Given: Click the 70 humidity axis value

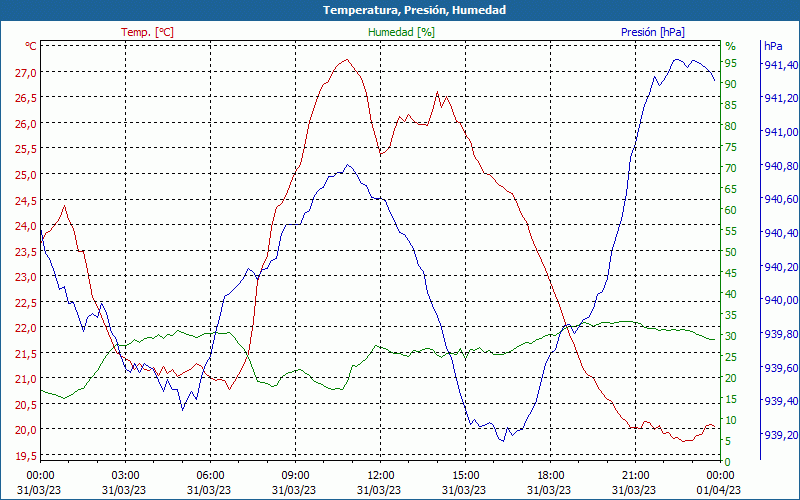Looking at the screenshot, I should [731, 168].
